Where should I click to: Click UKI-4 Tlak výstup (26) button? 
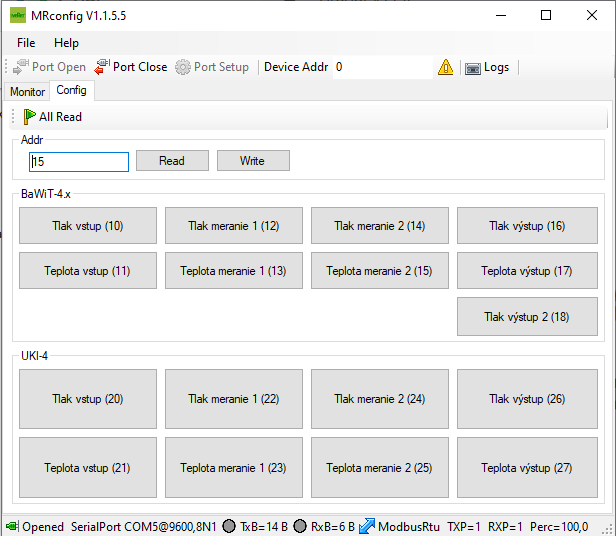pos(527,399)
